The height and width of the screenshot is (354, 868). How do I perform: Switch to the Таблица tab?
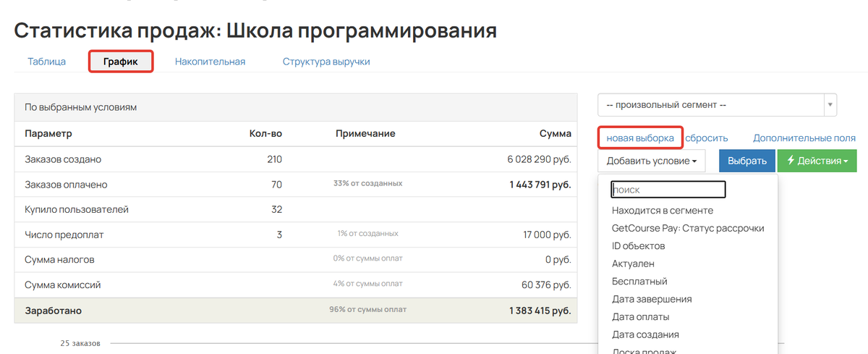[46, 62]
